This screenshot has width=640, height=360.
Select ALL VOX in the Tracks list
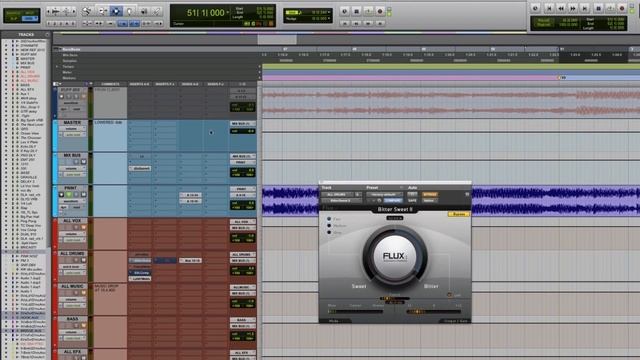pos(27,72)
